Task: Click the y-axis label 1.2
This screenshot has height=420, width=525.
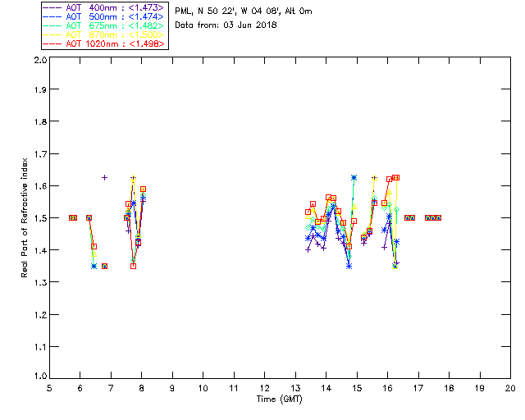Action: (40, 315)
